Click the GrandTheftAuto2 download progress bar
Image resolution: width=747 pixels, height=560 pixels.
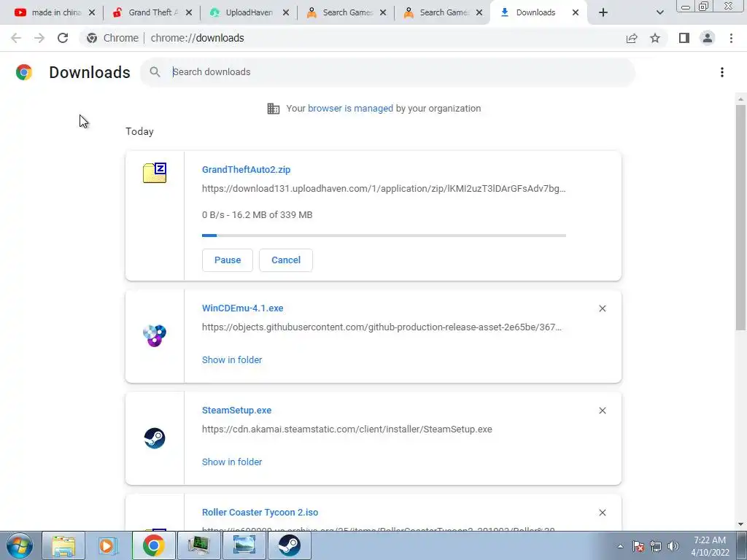[384, 236]
